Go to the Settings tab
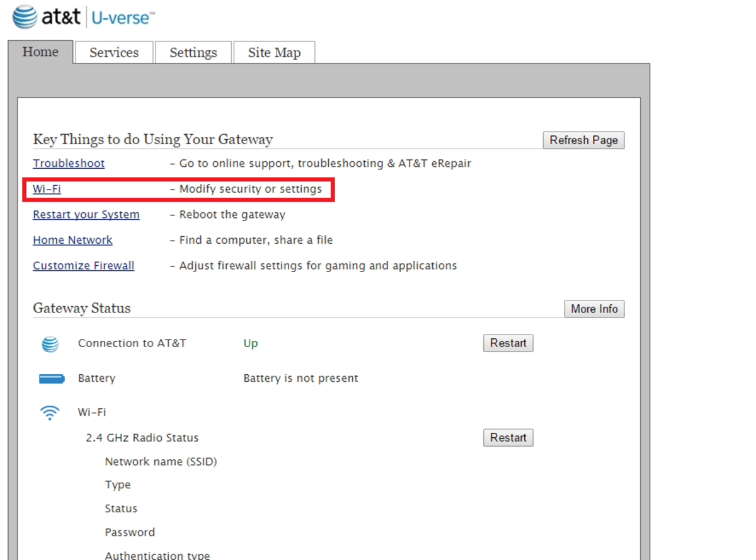 pyautogui.click(x=193, y=53)
